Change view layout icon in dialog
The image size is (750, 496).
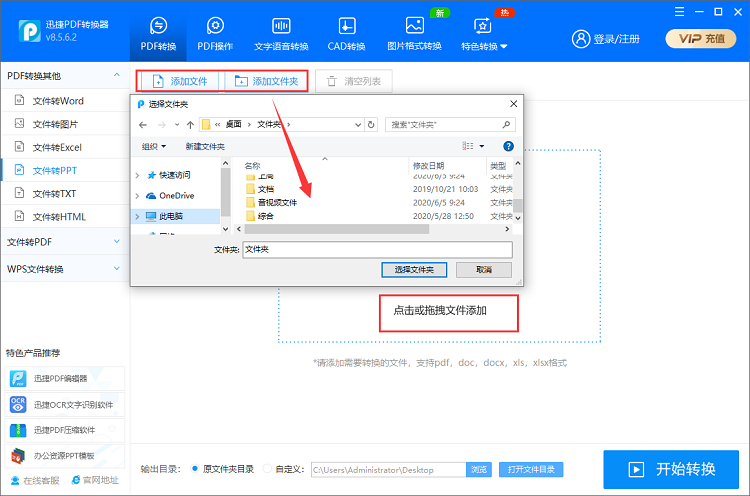coord(468,146)
